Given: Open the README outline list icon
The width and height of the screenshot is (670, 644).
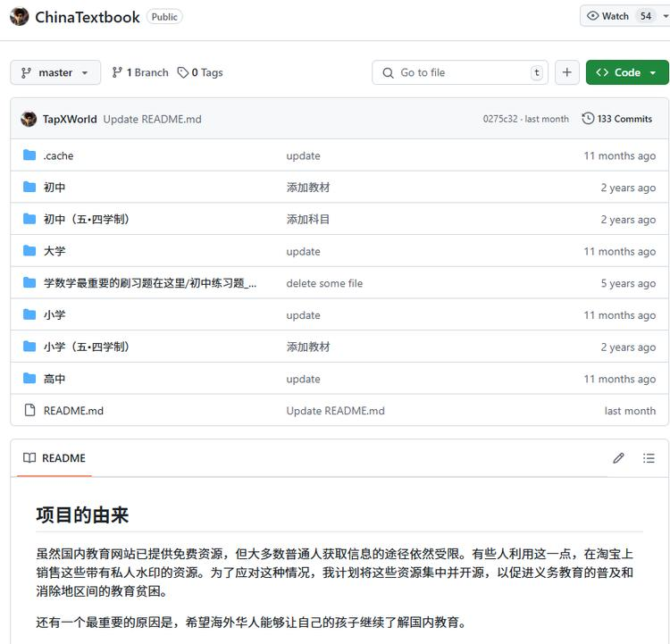Looking at the screenshot, I should pos(649,458).
